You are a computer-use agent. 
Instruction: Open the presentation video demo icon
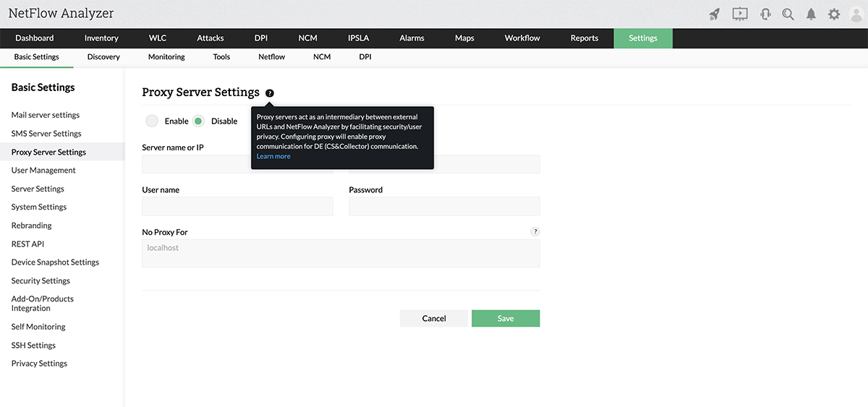click(x=740, y=14)
